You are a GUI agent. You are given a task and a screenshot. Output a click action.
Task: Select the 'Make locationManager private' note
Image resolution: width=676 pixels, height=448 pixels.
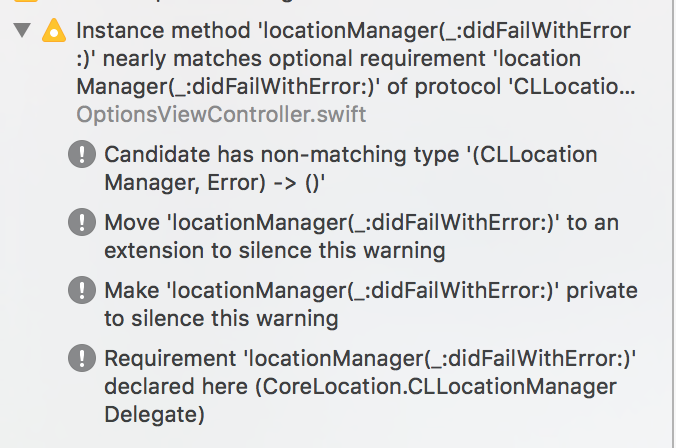tap(371, 304)
